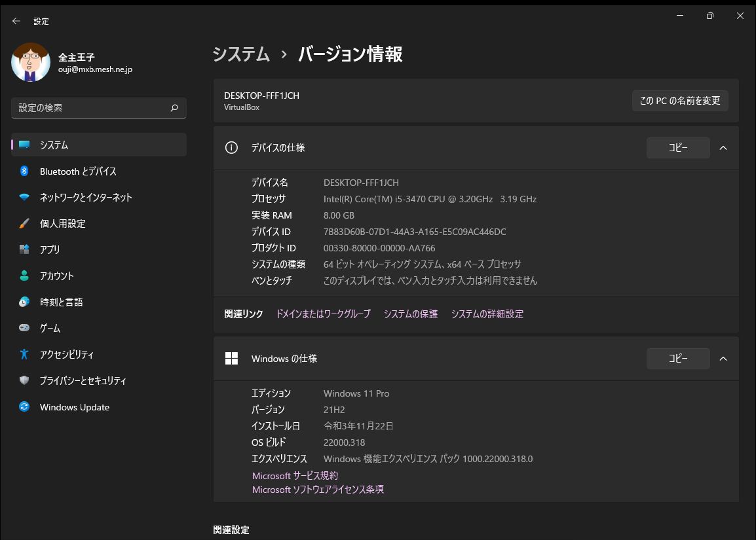
Task: Click product ID 00330-80000-00000-AA766
Action: click(x=379, y=248)
